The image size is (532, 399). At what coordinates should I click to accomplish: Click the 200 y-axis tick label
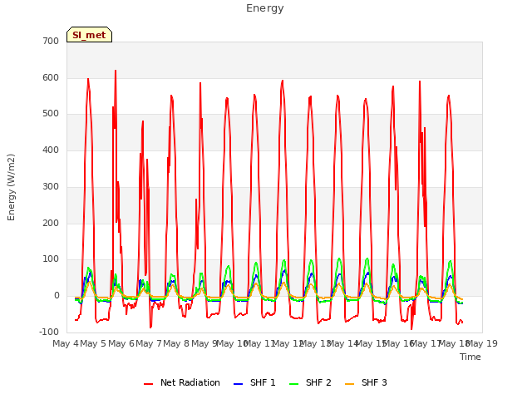pos(51,224)
